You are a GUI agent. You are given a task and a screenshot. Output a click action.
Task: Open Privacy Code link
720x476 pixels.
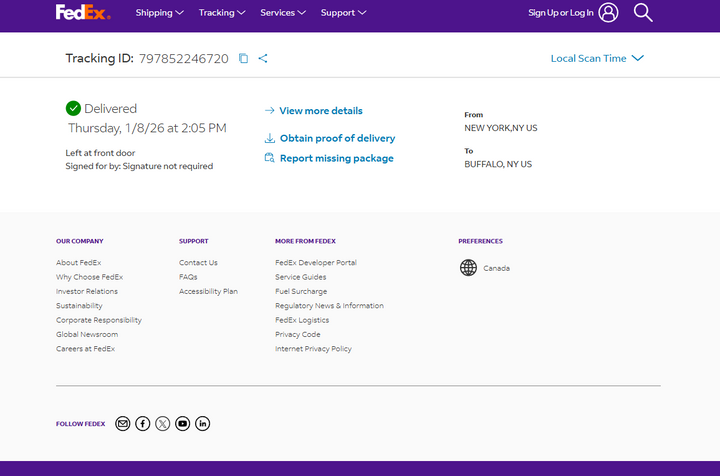tap(298, 334)
